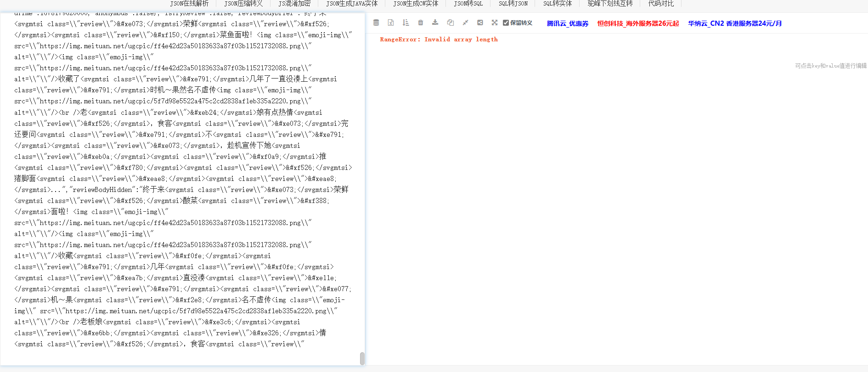Screen dimensions: 868x372
Task: Open the JSON生成JAVA实体 tab
Action: coord(352,4)
